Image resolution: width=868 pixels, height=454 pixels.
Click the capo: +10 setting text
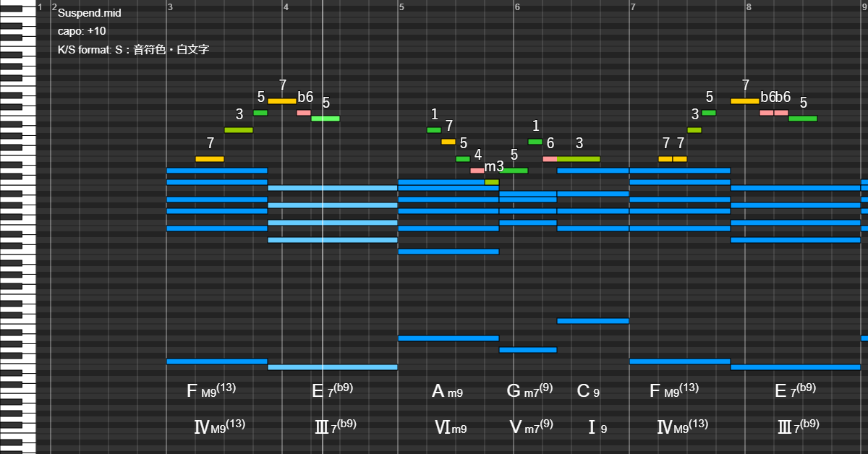coord(82,32)
